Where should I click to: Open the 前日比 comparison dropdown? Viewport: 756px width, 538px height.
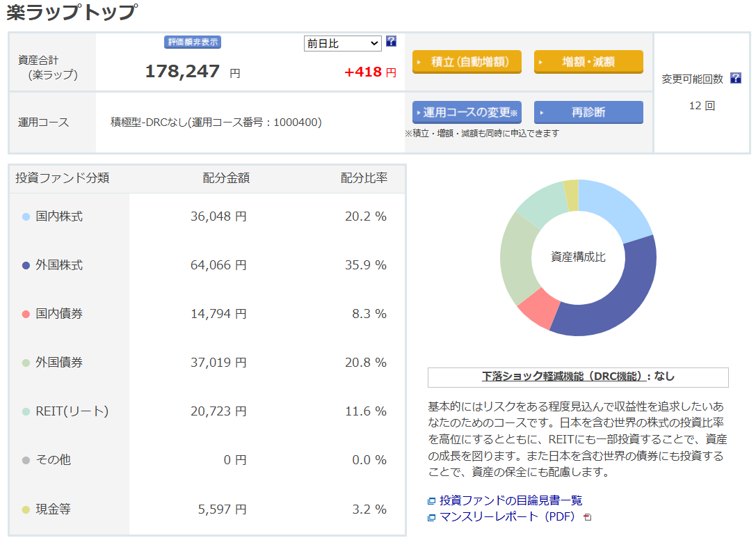tap(342, 43)
